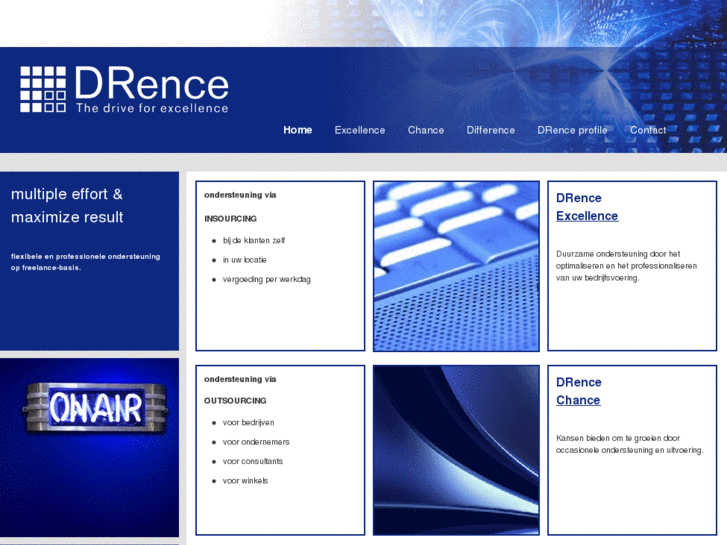Click the 'voor winkels' bullet
The image size is (727, 545).
(245, 481)
